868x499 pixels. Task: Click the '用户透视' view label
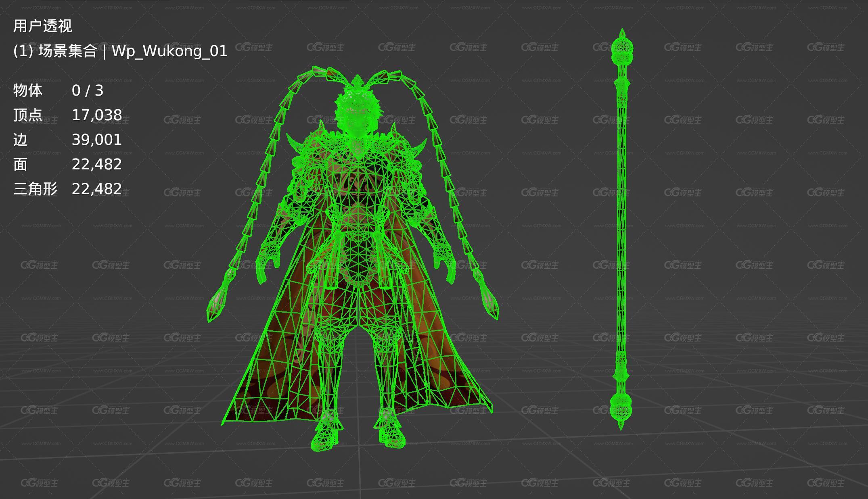(42, 26)
